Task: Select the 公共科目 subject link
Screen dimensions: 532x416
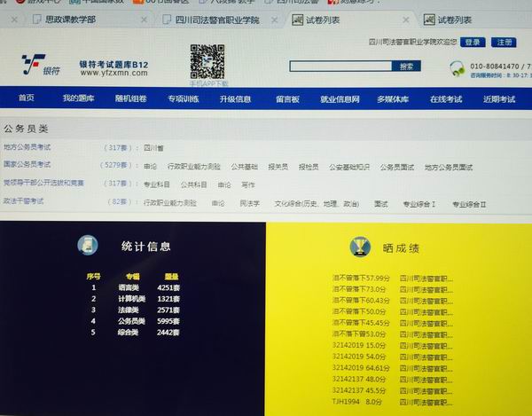Action: (x=193, y=184)
